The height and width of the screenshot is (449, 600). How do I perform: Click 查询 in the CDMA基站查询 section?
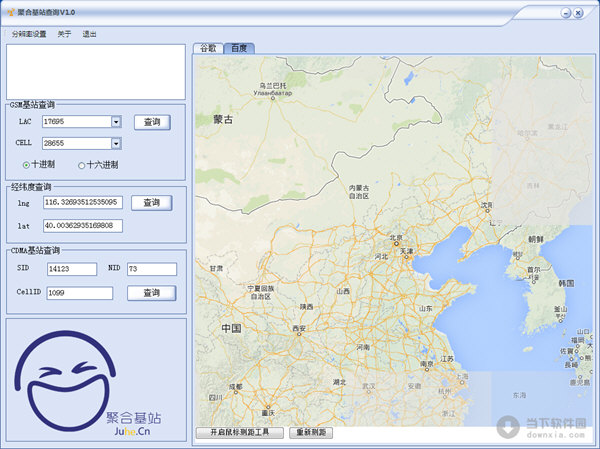click(x=152, y=292)
